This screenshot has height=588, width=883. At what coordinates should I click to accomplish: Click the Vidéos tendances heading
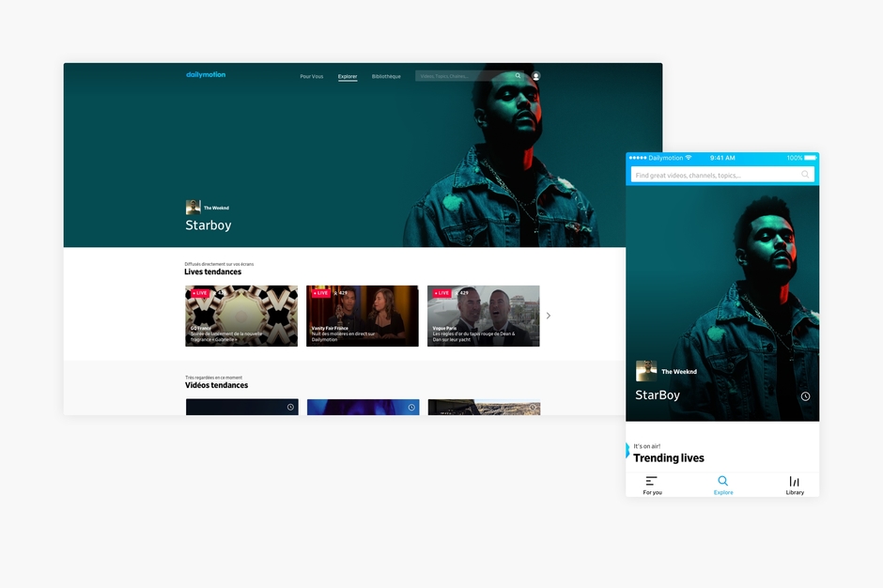click(217, 385)
